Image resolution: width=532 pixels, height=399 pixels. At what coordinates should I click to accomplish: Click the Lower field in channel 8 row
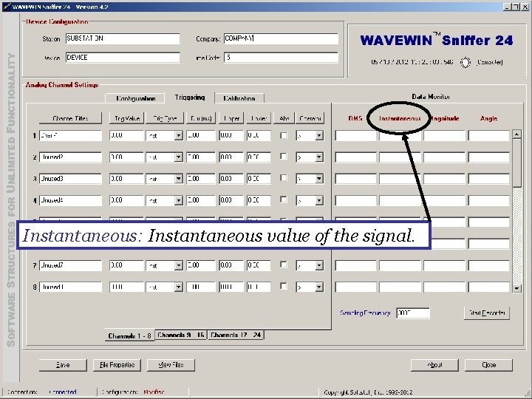click(x=259, y=287)
